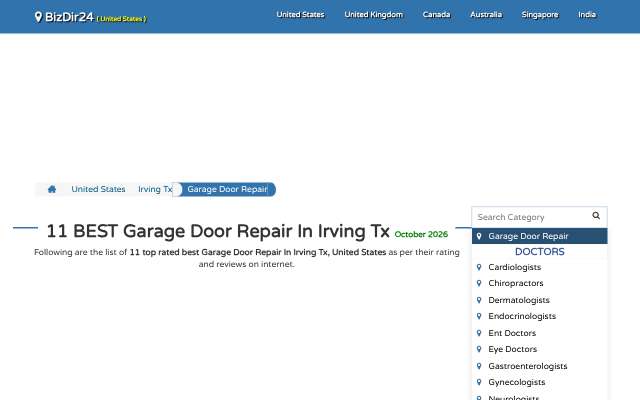Click pin icon next to Dermatologists
Screen dimensions: 640x400
point(479,300)
